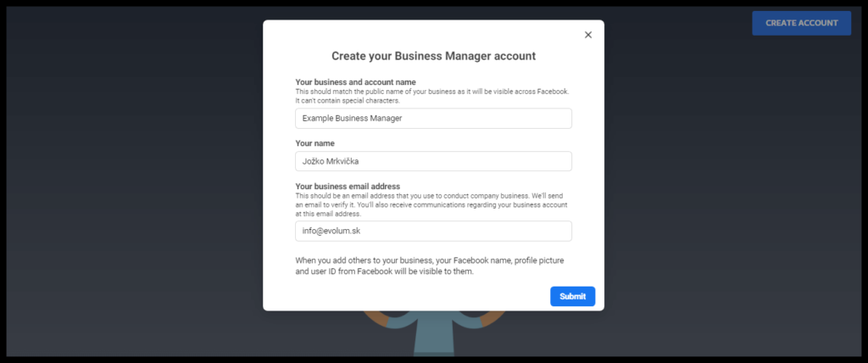Focus the business and account name field
This screenshot has width=868, height=363.
tap(433, 119)
